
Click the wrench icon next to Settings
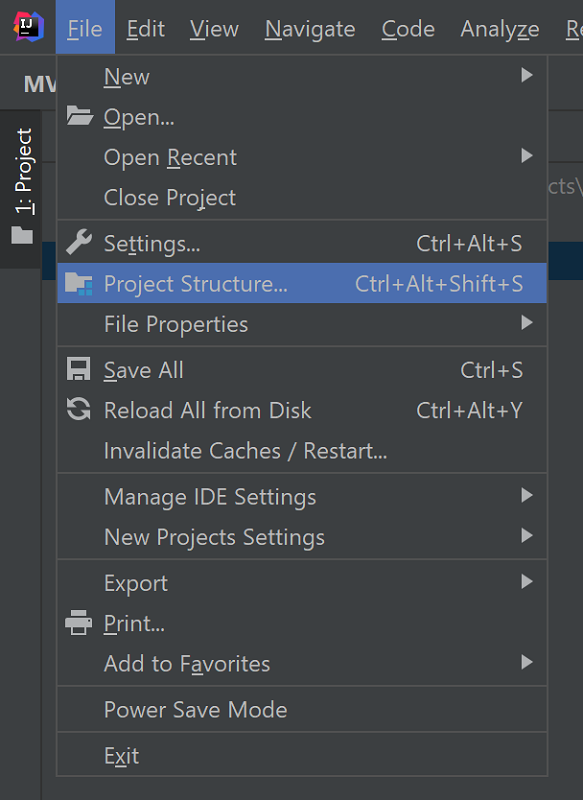point(79,242)
